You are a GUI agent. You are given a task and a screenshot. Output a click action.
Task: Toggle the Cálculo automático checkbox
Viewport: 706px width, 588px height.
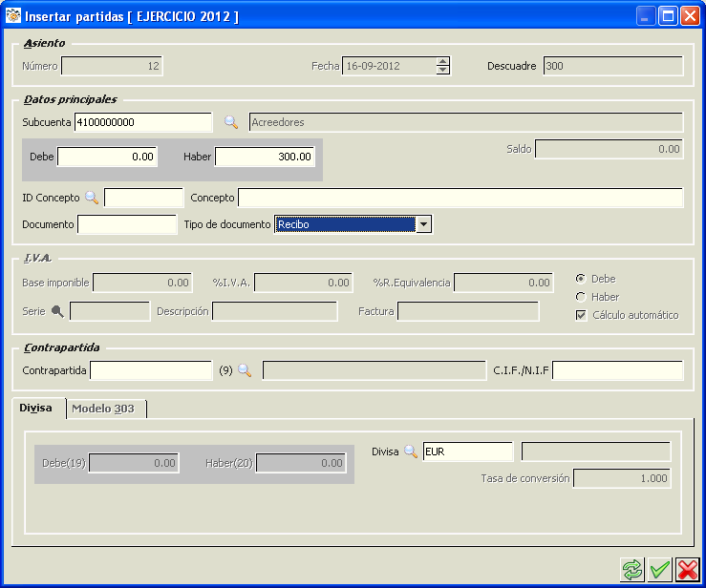[x=581, y=315]
